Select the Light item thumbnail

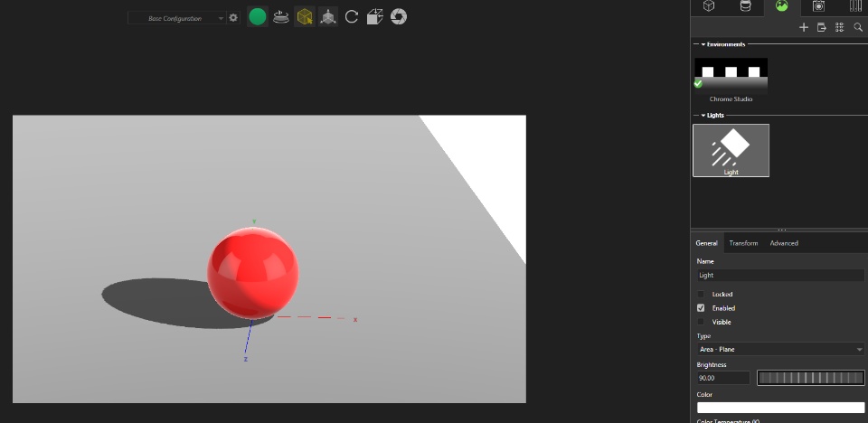(x=731, y=150)
